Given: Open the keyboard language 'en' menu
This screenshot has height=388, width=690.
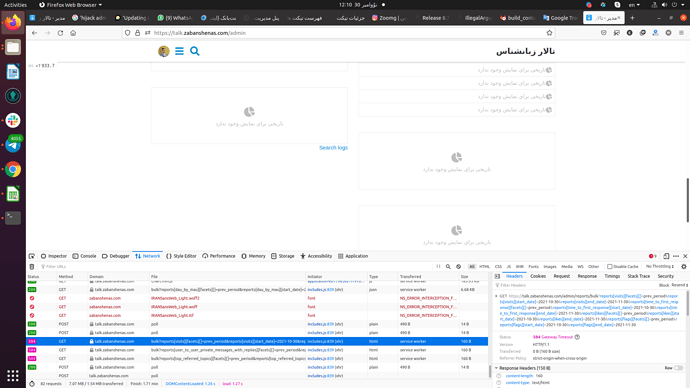Looking at the screenshot, I should [634, 5].
